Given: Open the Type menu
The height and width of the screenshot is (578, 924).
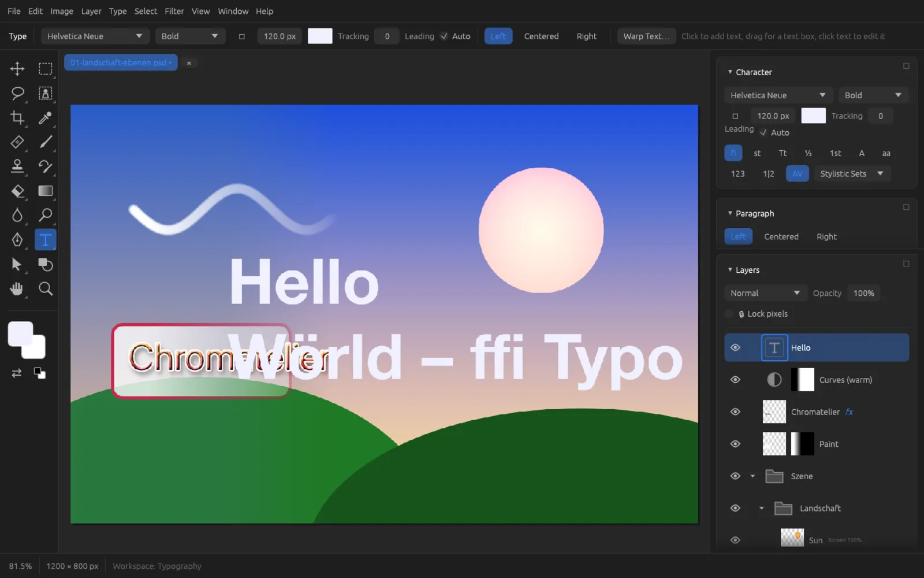Looking at the screenshot, I should coord(118,11).
